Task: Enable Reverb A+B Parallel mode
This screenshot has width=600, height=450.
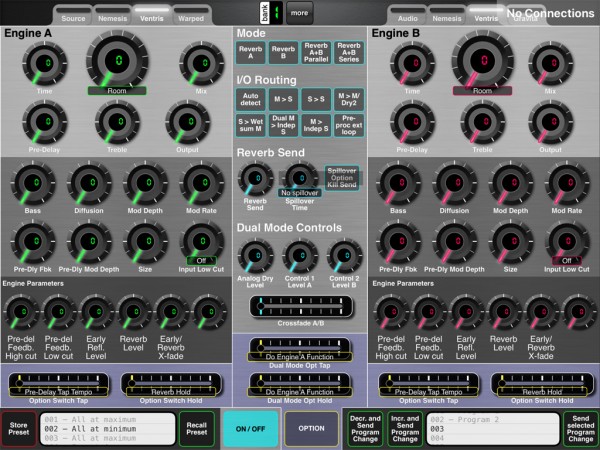Action: tap(316, 52)
